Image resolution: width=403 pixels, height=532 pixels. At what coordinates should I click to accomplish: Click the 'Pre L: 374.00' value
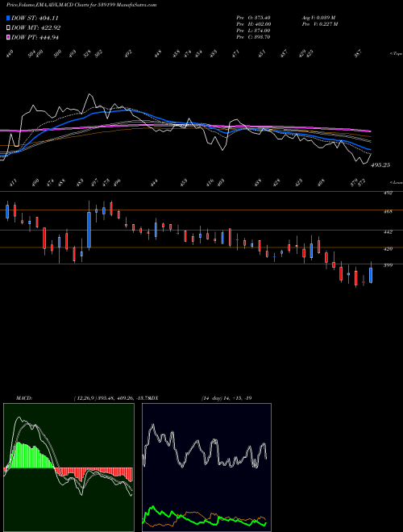coord(253,31)
